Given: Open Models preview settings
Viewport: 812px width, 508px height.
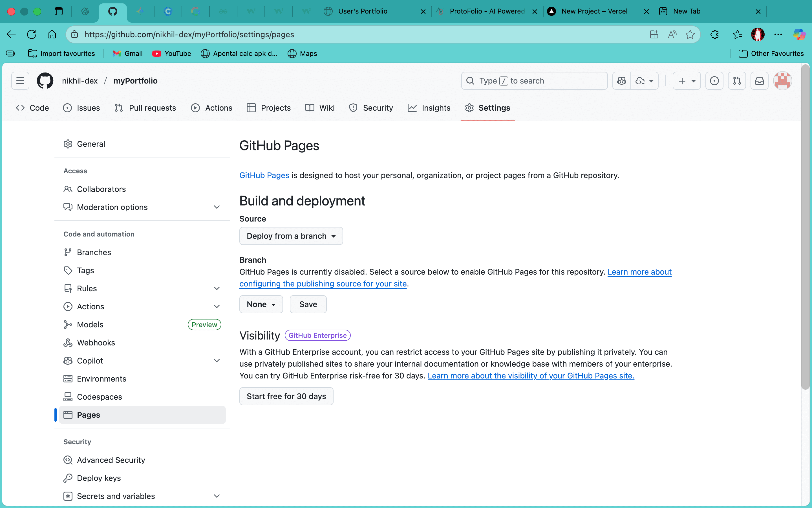Looking at the screenshot, I should point(142,325).
